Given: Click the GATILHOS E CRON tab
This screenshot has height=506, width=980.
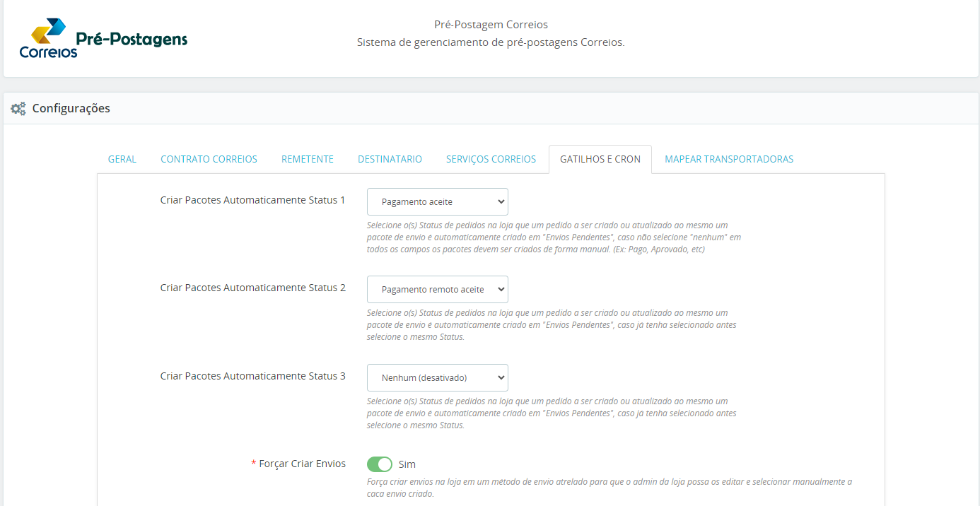Looking at the screenshot, I should coord(600,159).
